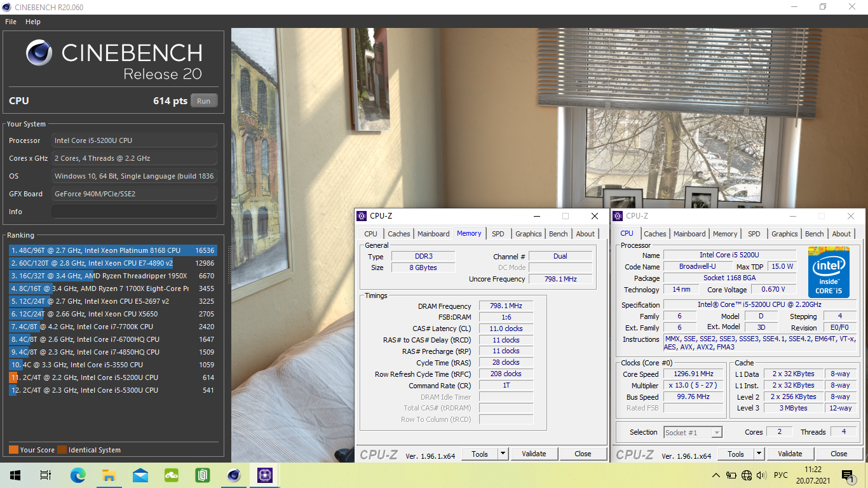Screen dimensions: 868x488
Task: Open Graphics tab in right CPU-Z window
Action: (x=785, y=234)
